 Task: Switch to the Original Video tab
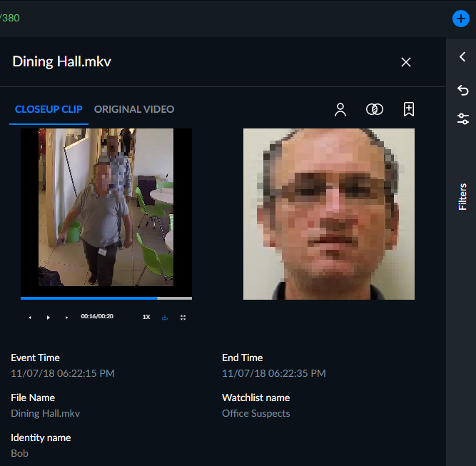(134, 109)
